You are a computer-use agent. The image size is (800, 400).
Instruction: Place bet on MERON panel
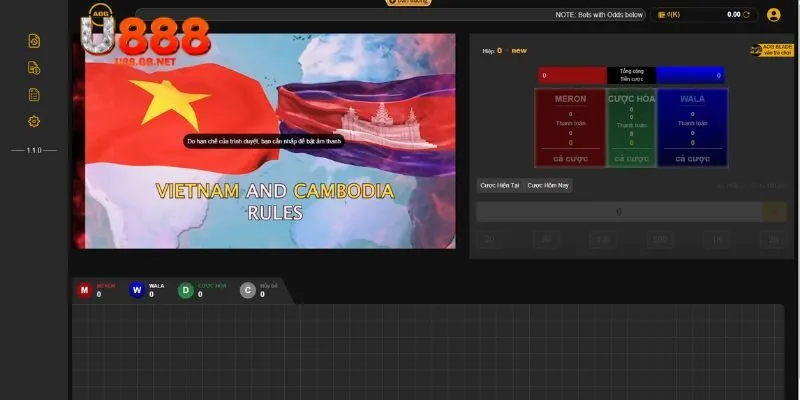[570, 128]
